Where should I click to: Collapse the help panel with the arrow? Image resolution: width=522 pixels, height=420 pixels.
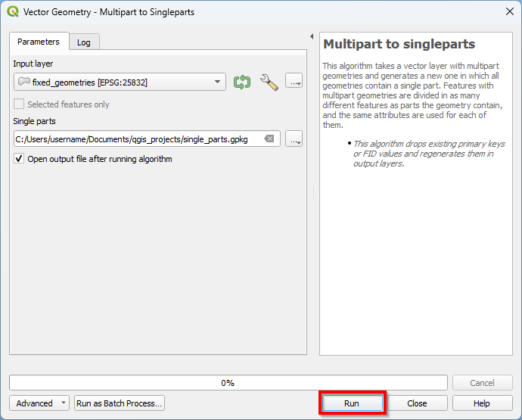[x=312, y=36]
